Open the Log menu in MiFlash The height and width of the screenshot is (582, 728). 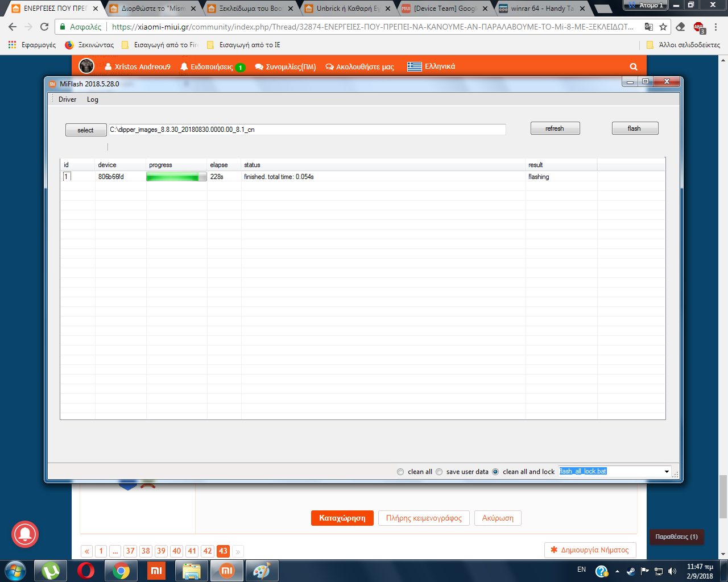point(93,99)
